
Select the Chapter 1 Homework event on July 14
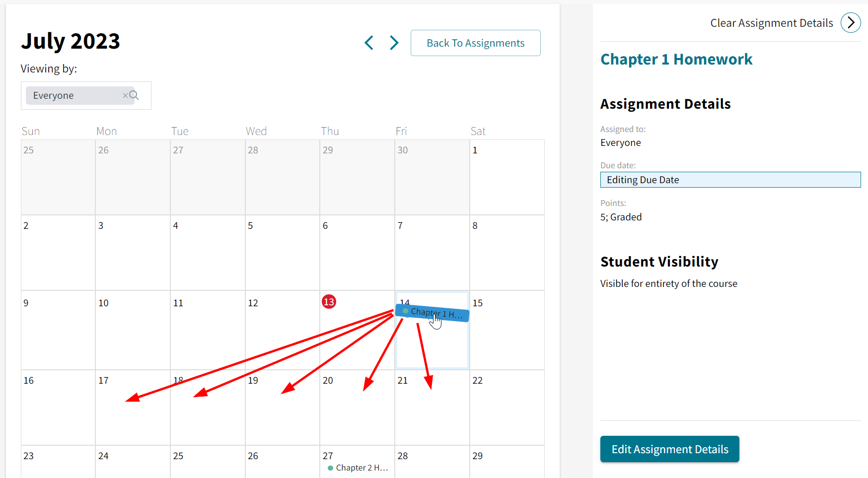[432, 313]
